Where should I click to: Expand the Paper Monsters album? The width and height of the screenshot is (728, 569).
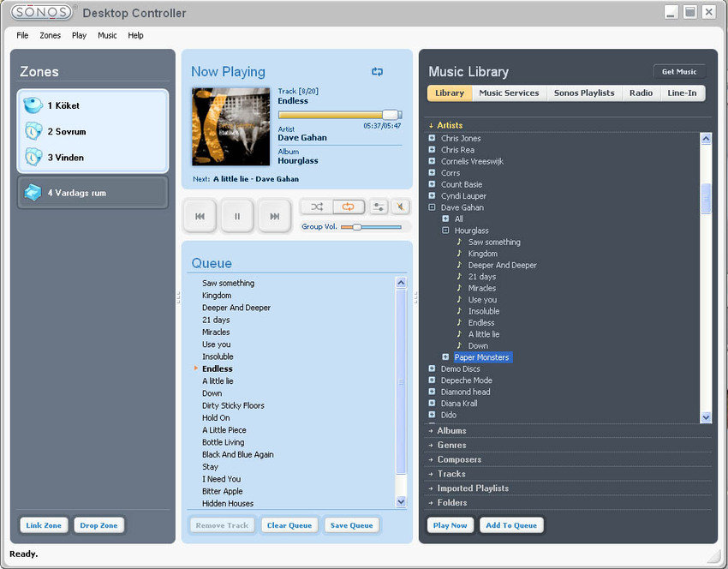click(x=445, y=356)
